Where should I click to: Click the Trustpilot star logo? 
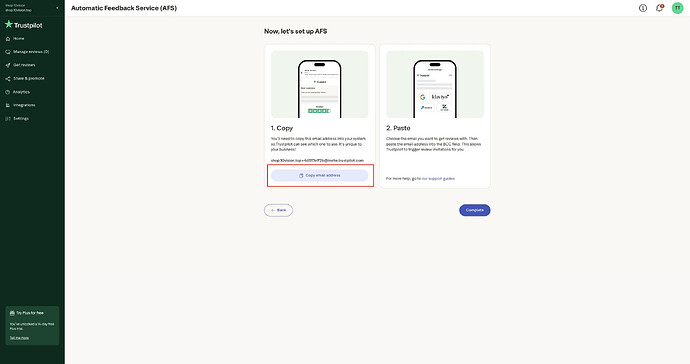pos(8,24)
